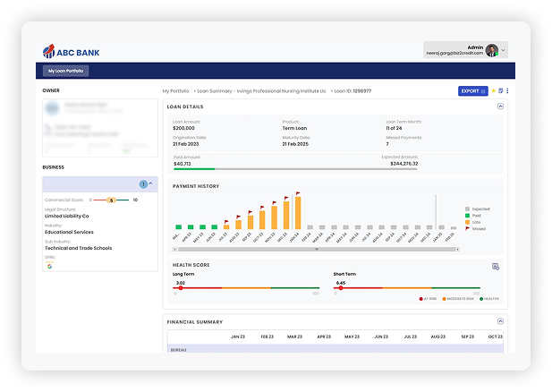Click the blue business count badge

[142, 183]
